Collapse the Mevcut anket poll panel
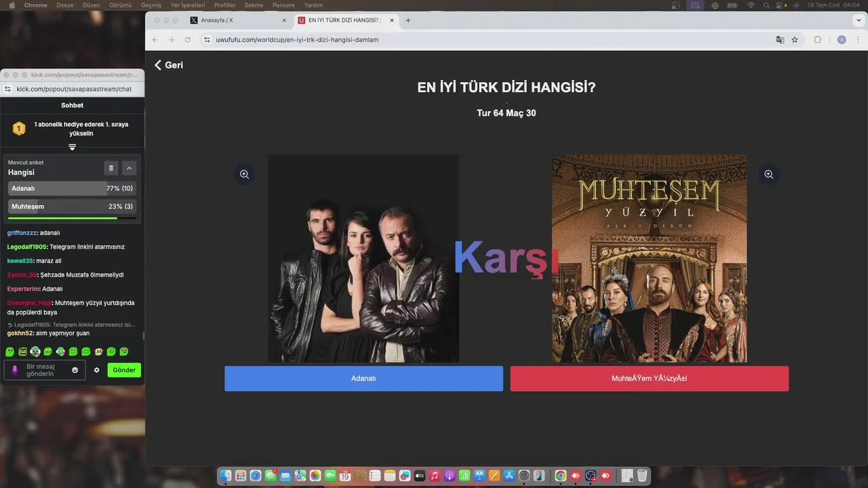This screenshot has height=488, width=868. pos(129,168)
